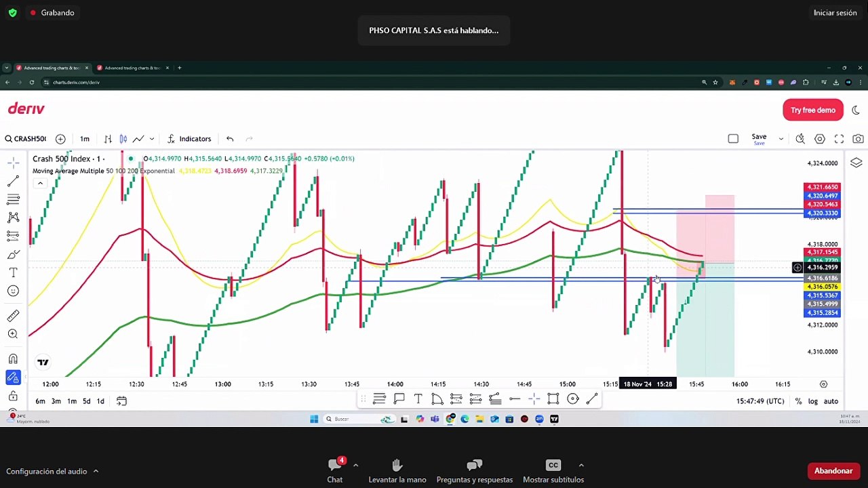Switch to line chart style

pyautogui.click(x=138, y=139)
